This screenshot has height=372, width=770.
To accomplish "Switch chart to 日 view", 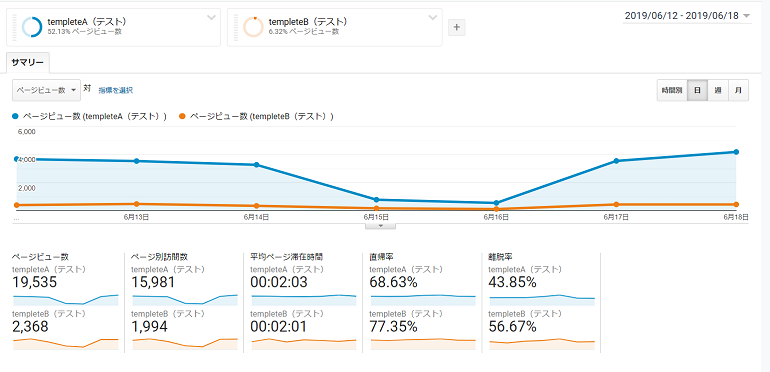I will (x=697, y=90).
